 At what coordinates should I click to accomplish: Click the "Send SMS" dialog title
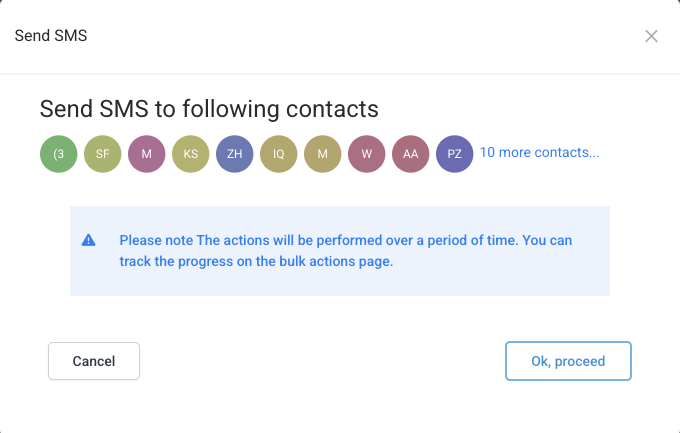[51, 36]
